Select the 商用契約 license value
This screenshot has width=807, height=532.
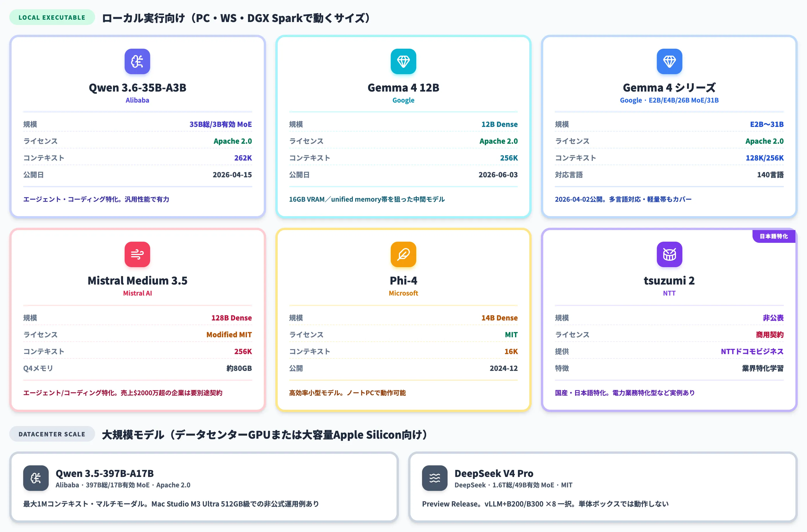tap(770, 335)
